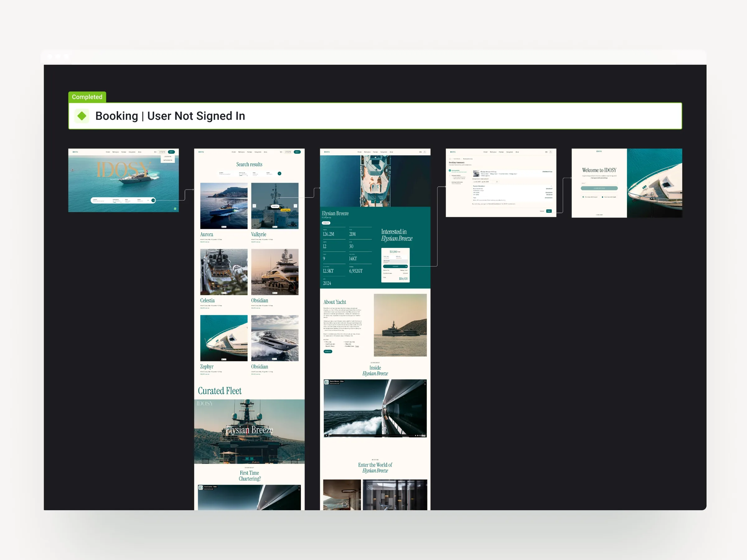Click the Sign In button on home frame navbar
Screen dimensions: 747x560
click(171, 152)
